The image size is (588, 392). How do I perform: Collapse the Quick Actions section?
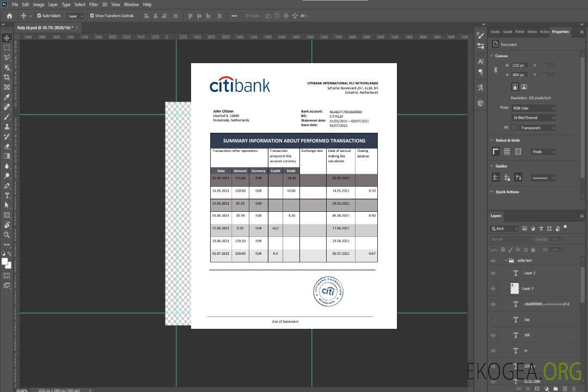coord(492,192)
